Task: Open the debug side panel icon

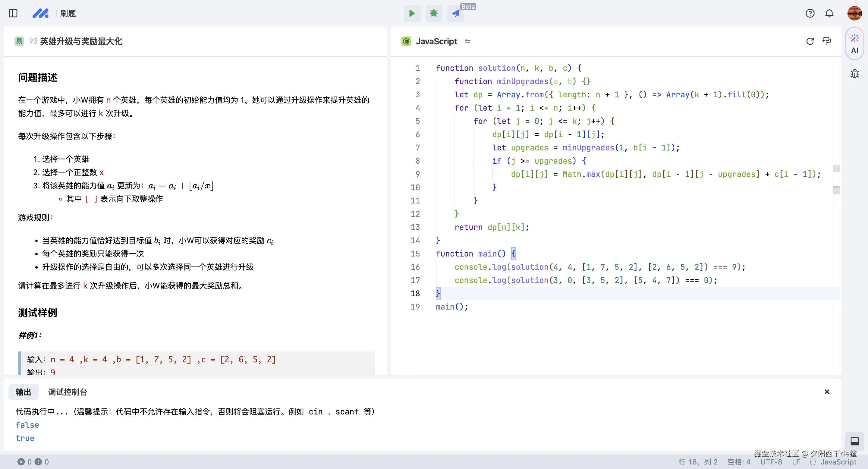Action: pos(854,74)
